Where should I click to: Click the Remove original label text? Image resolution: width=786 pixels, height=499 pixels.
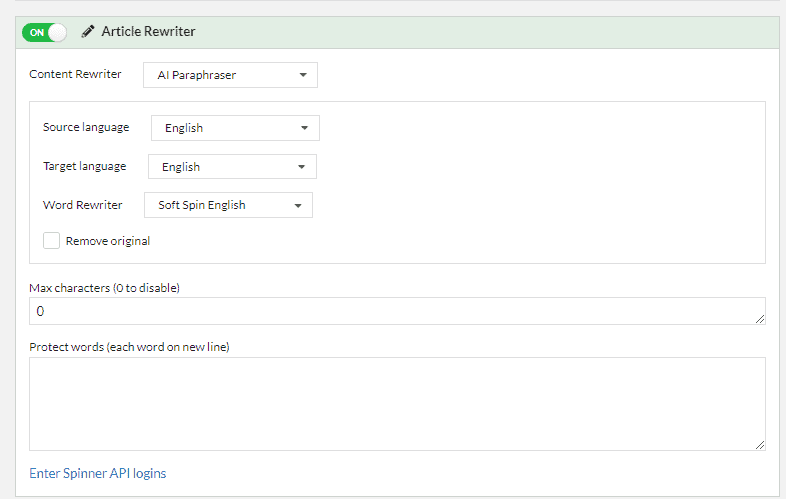[x=108, y=241]
